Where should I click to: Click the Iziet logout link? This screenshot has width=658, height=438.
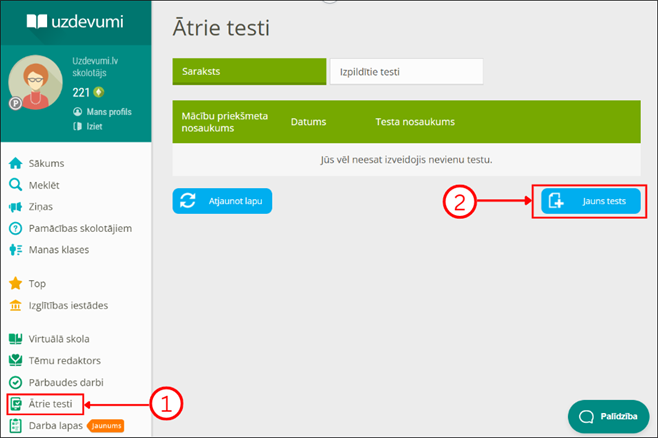[x=94, y=126]
